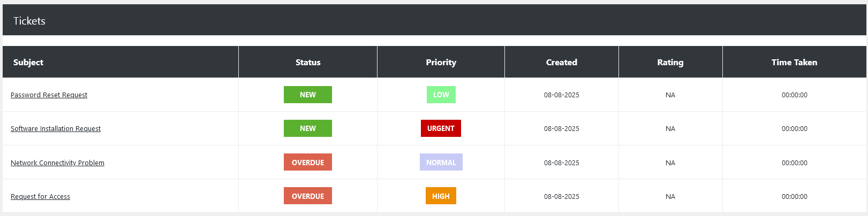Click the LOW priority badge
Screen dimensions: 868x216
(441, 95)
